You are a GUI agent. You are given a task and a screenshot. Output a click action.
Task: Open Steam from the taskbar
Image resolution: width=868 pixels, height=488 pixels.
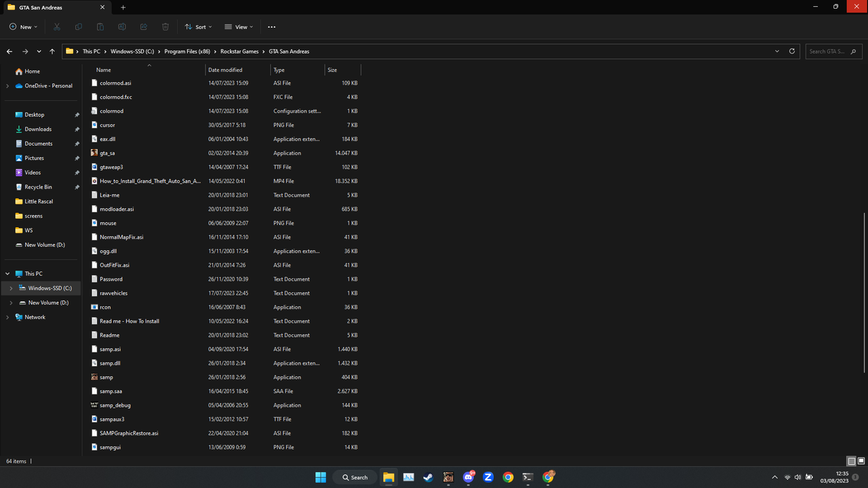click(428, 477)
